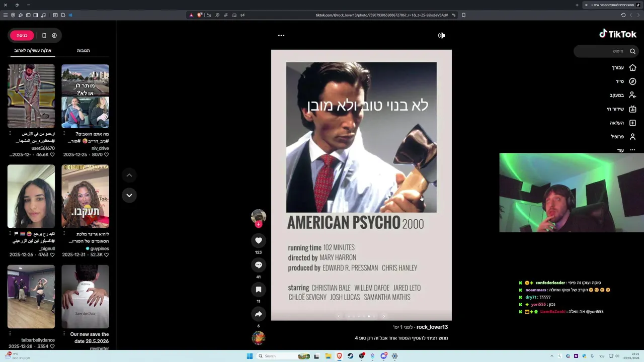Click the streamer webcam overlay

pyautogui.click(x=572, y=193)
